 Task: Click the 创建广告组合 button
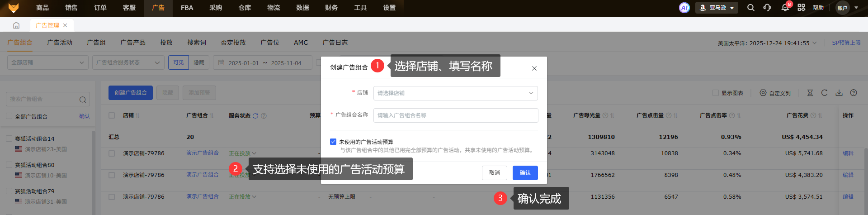[131, 93]
